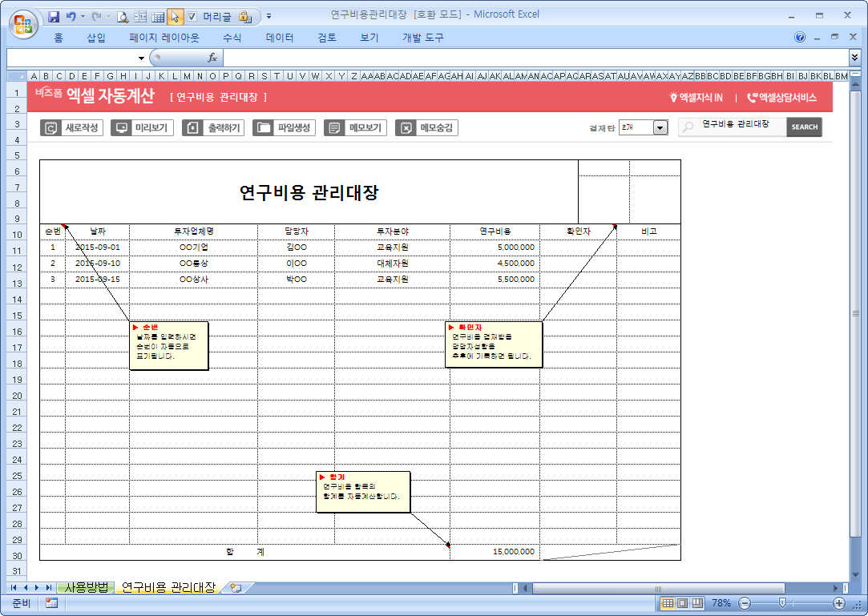Open the 데이터 ribbon tab
This screenshot has height=616, width=868.
click(x=280, y=38)
